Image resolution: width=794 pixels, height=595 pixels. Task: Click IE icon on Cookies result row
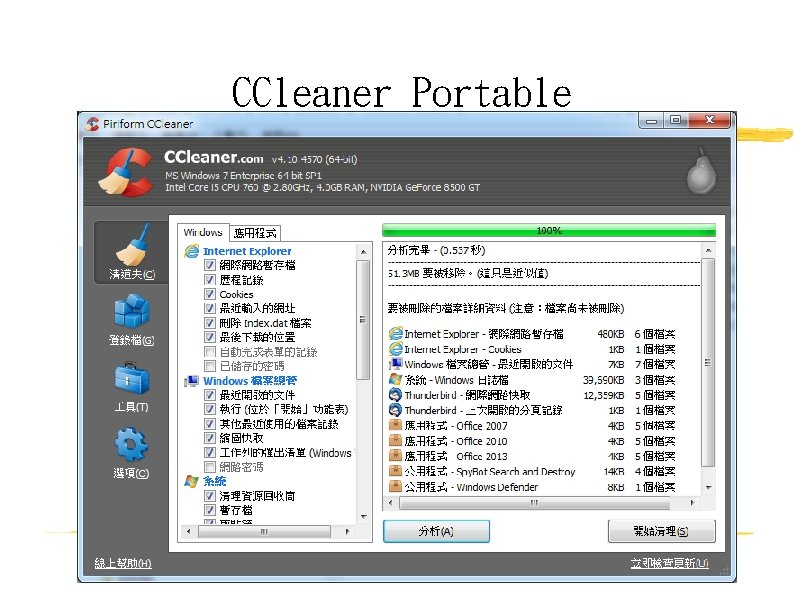click(x=395, y=349)
